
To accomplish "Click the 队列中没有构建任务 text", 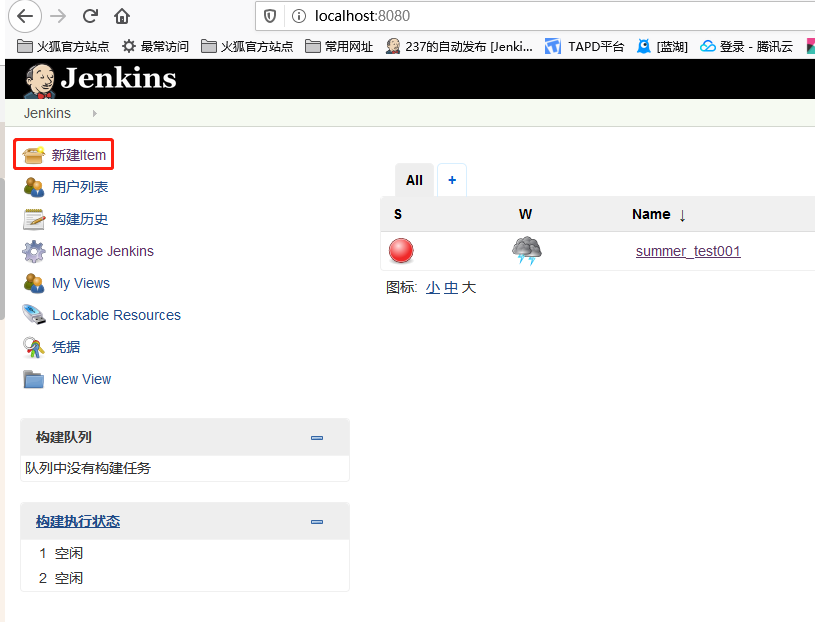I will pyautogui.click(x=88, y=468).
